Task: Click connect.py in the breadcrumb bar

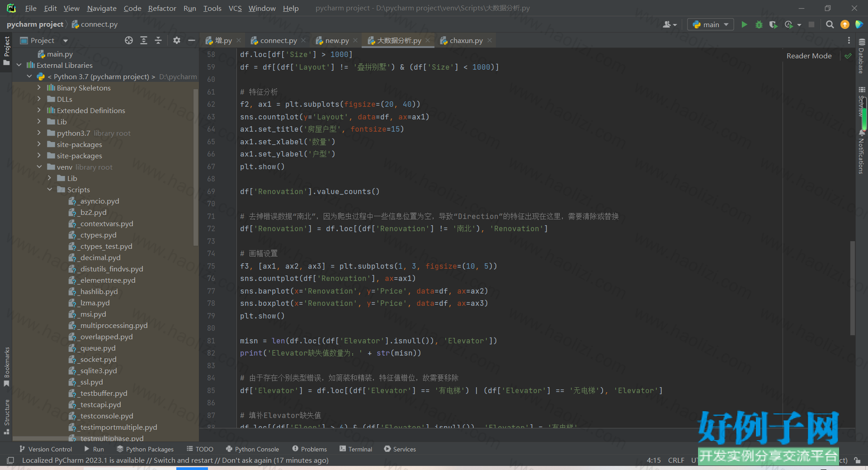Action: [94, 24]
